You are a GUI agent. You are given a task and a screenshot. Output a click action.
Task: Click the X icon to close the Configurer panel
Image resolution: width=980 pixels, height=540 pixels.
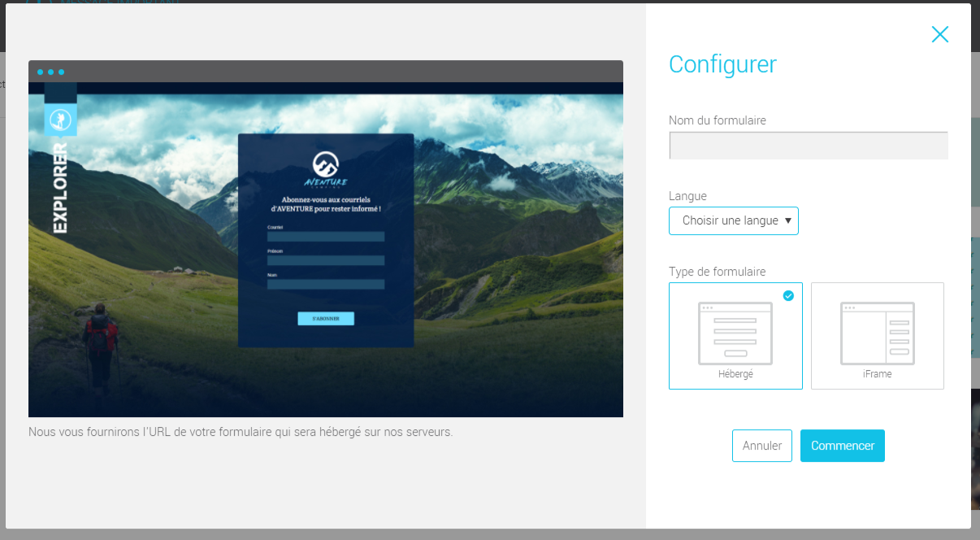click(x=940, y=34)
